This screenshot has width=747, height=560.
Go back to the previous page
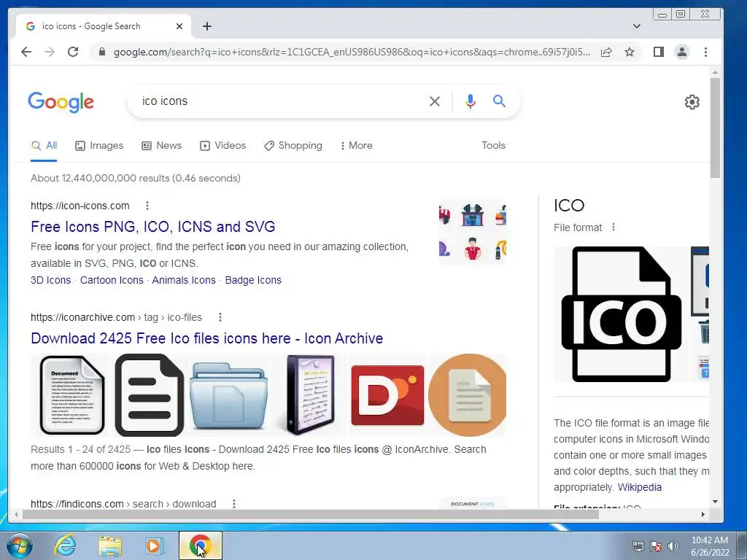26,52
